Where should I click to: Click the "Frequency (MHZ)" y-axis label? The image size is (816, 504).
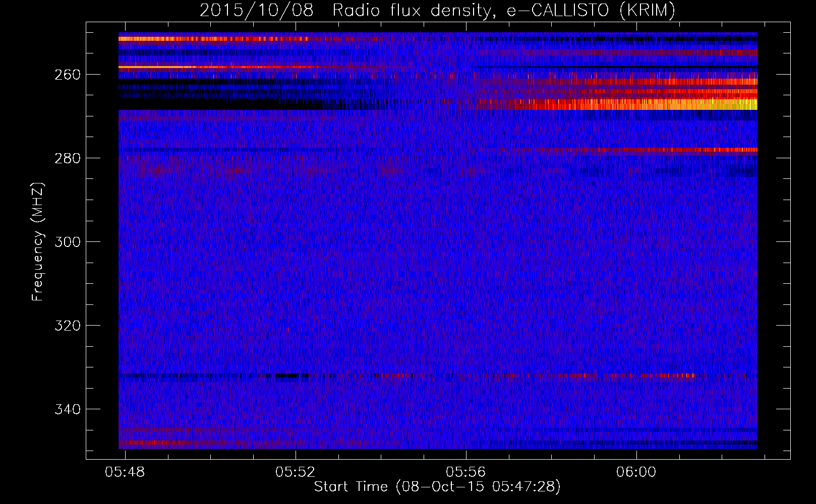(38, 241)
